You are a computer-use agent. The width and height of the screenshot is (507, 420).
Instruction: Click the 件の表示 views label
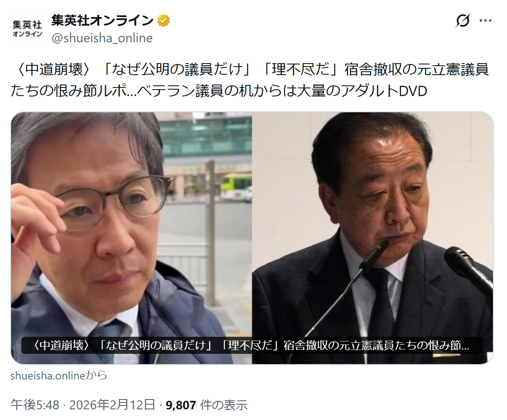(224, 405)
